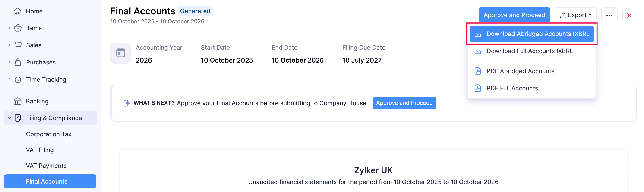The height and width of the screenshot is (192, 644).
Task: Click the PDF icon beside PDF Abridged Accounts
Action: tap(478, 71)
